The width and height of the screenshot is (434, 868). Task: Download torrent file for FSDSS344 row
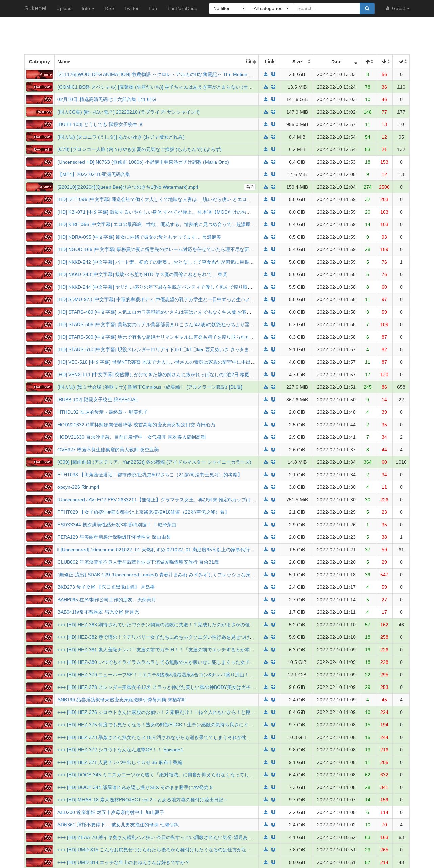[266, 525]
